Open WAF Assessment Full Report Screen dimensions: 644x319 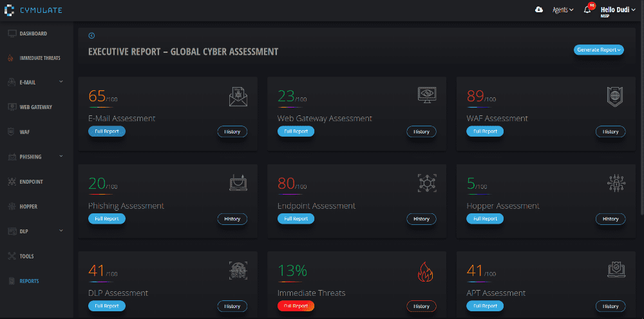485,131
